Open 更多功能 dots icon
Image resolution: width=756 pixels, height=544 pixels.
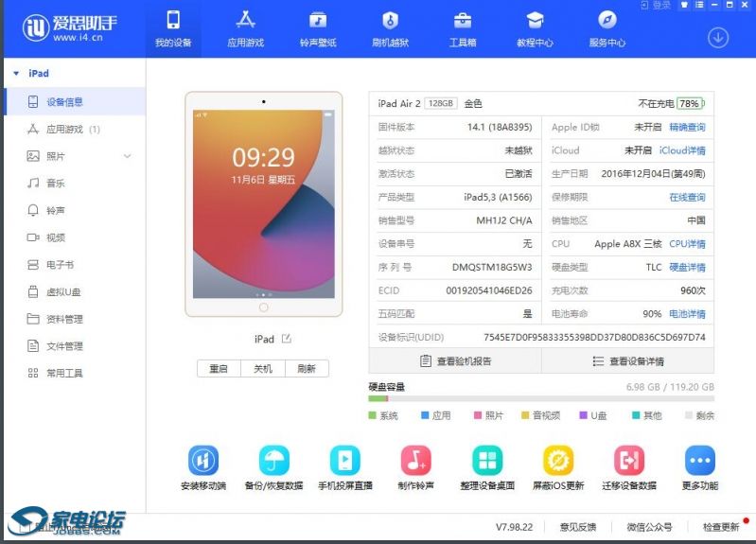pyautogui.click(x=699, y=461)
